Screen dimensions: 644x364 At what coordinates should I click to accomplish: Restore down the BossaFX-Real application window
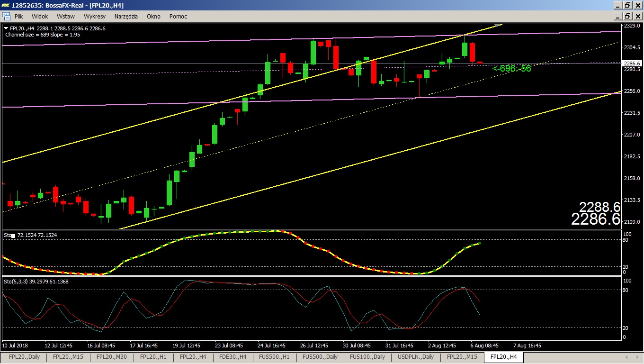coord(628,5)
